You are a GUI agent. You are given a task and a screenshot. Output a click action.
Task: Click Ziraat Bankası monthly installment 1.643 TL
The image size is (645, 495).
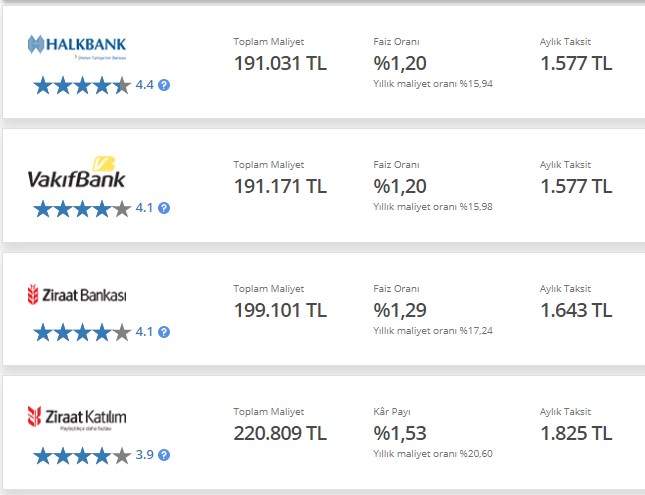(576, 310)
